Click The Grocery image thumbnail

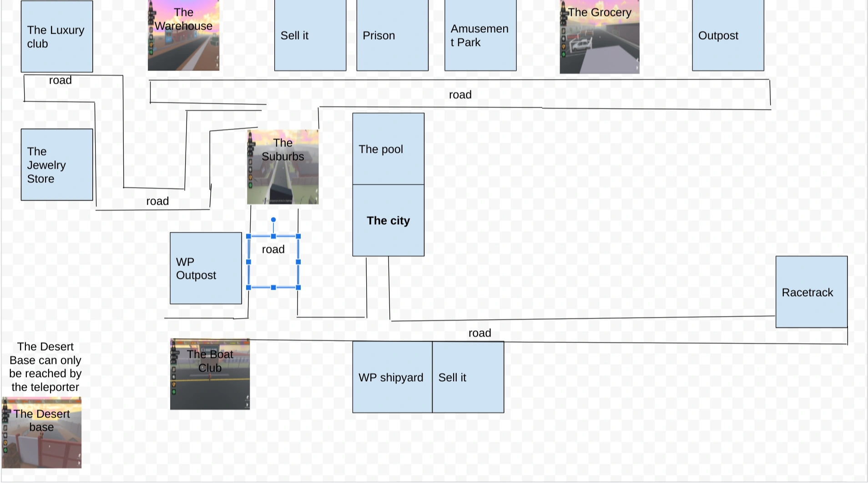point(599,36)
